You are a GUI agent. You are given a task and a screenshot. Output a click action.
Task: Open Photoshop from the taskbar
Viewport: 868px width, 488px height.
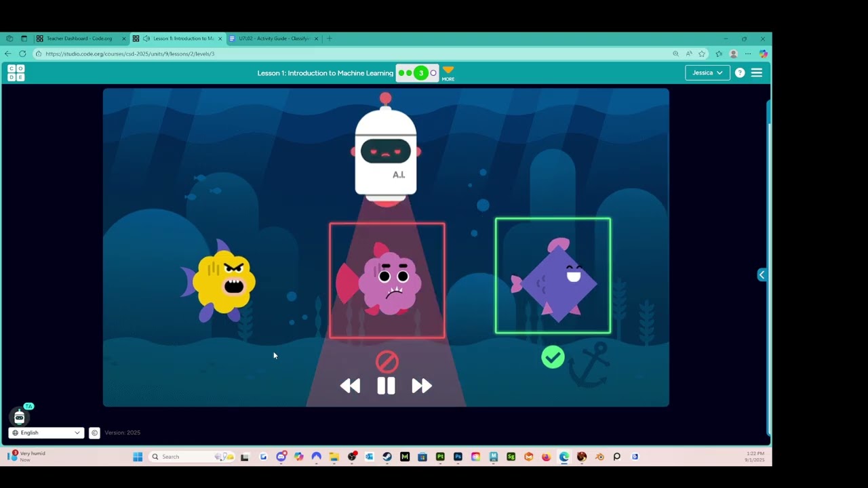click(x=458, y=457)
